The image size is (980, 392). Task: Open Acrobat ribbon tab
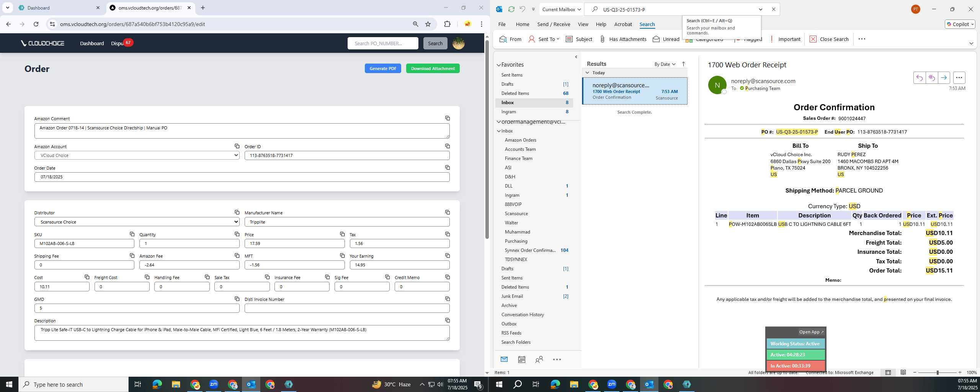623,24
